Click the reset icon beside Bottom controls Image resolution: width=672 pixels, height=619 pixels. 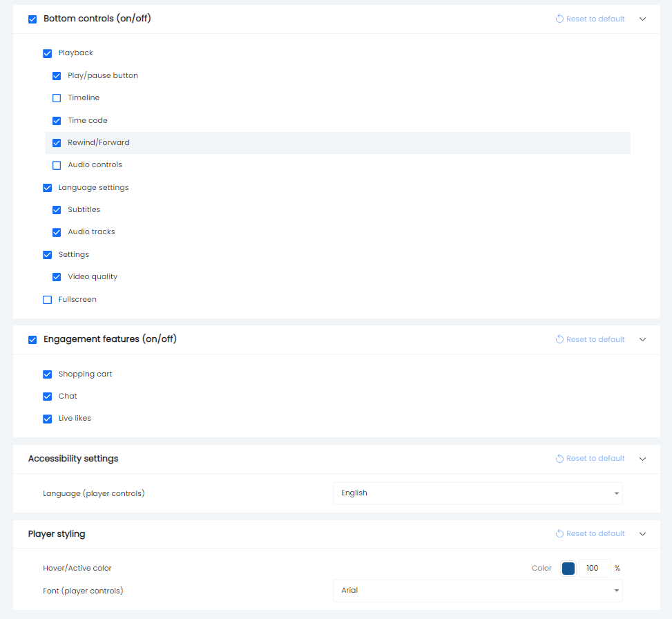(558, 19)
